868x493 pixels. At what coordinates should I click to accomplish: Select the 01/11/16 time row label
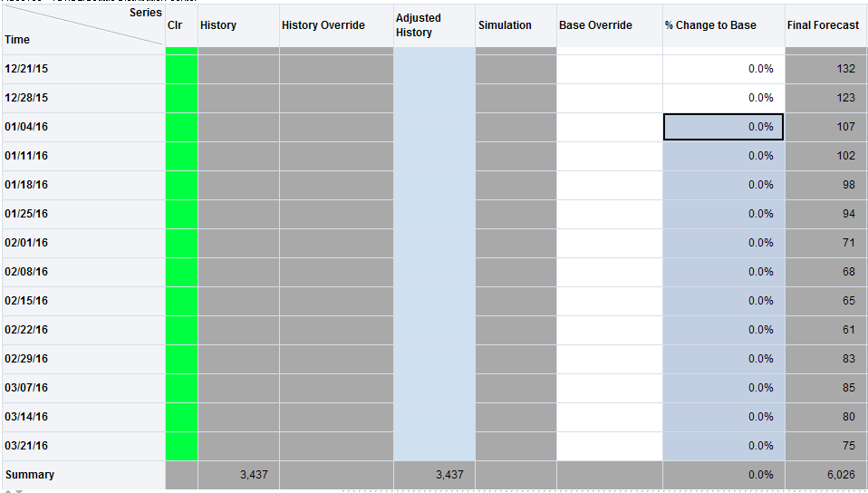coord(83,156)
